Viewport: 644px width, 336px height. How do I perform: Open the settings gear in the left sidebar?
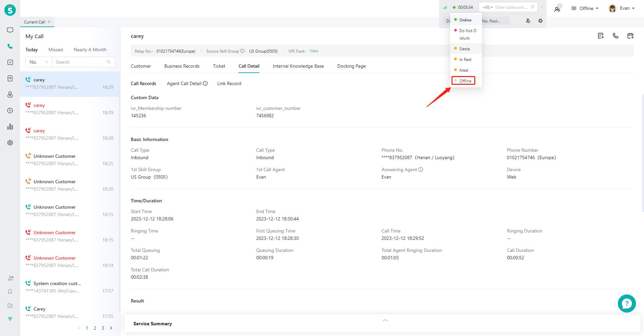pyautogui.click(x=10, y=143)
